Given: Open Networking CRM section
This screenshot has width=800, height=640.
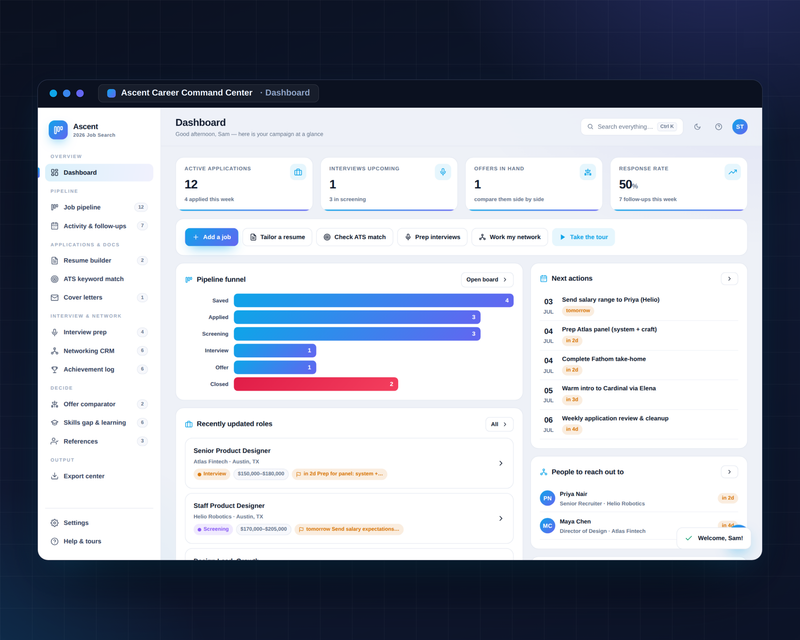Looking at the screenshot, I should 99,351.
